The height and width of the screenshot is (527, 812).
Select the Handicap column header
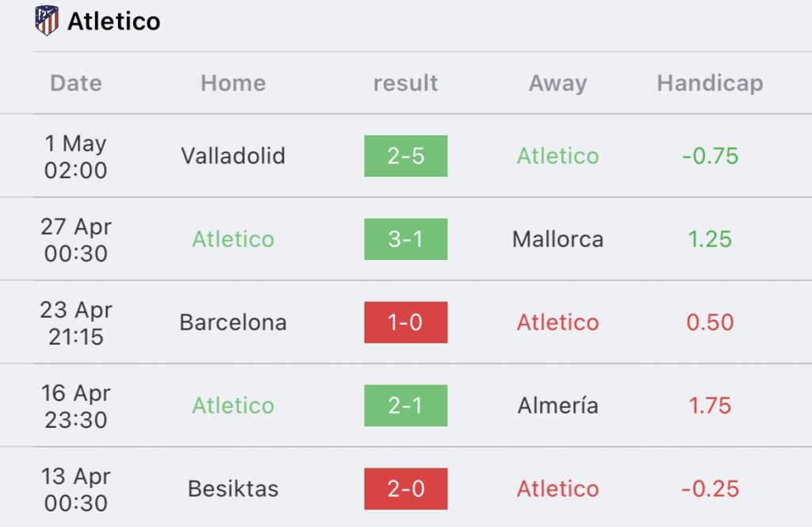(x=710, y=83)
